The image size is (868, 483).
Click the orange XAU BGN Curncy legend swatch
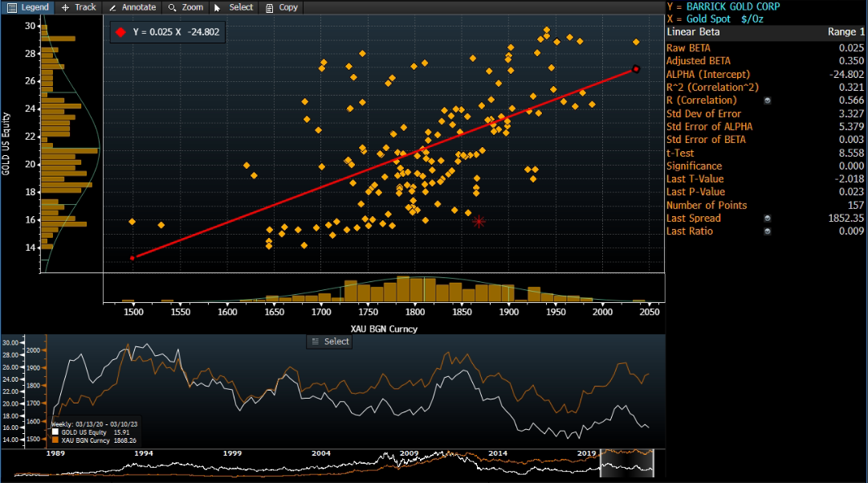point(55,440)
